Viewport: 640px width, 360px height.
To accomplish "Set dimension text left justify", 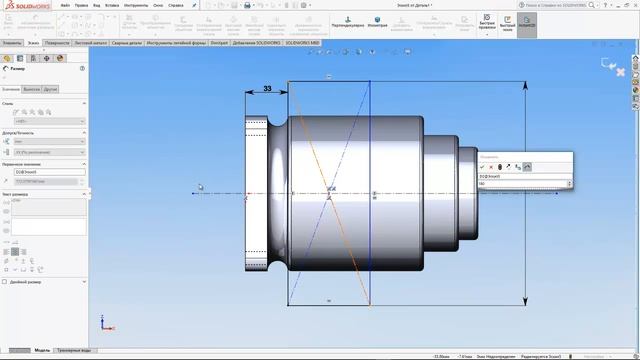I will click(x=6, y=252).
